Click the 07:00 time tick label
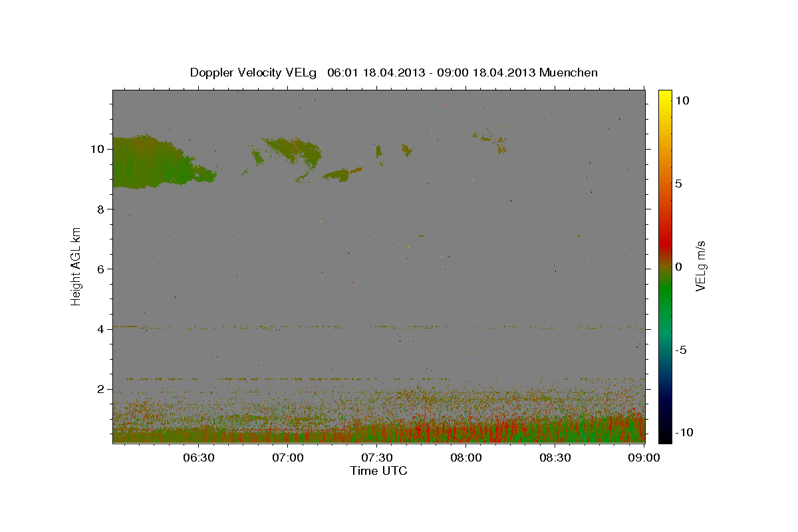The image size is (798, 532). (x=288, y=458)
